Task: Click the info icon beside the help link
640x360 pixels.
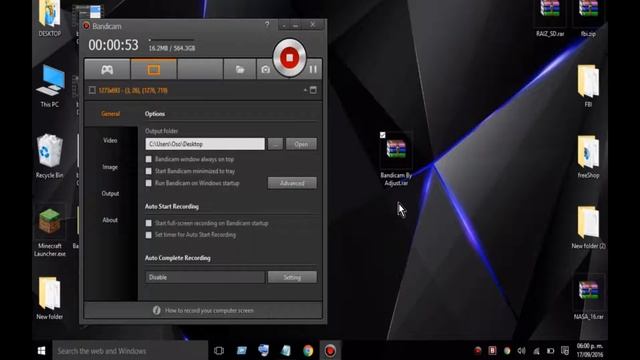Action: [156, 310]
